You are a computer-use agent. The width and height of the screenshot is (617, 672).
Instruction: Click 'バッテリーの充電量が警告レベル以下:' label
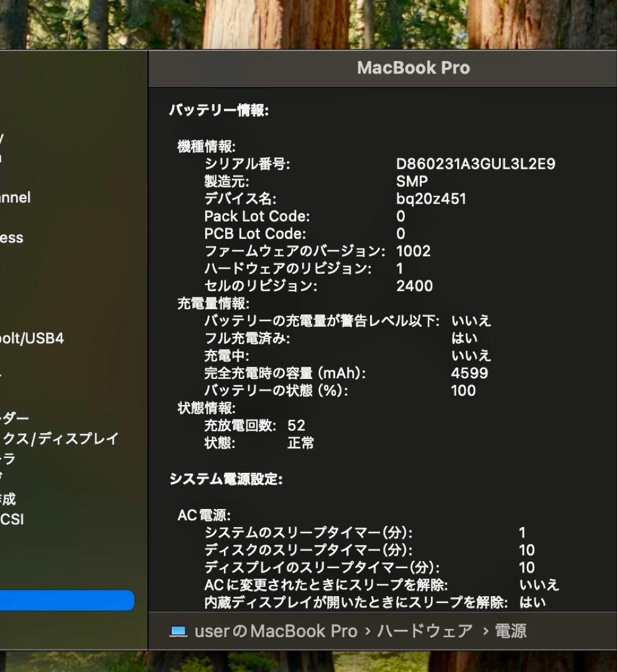[322, 321]
